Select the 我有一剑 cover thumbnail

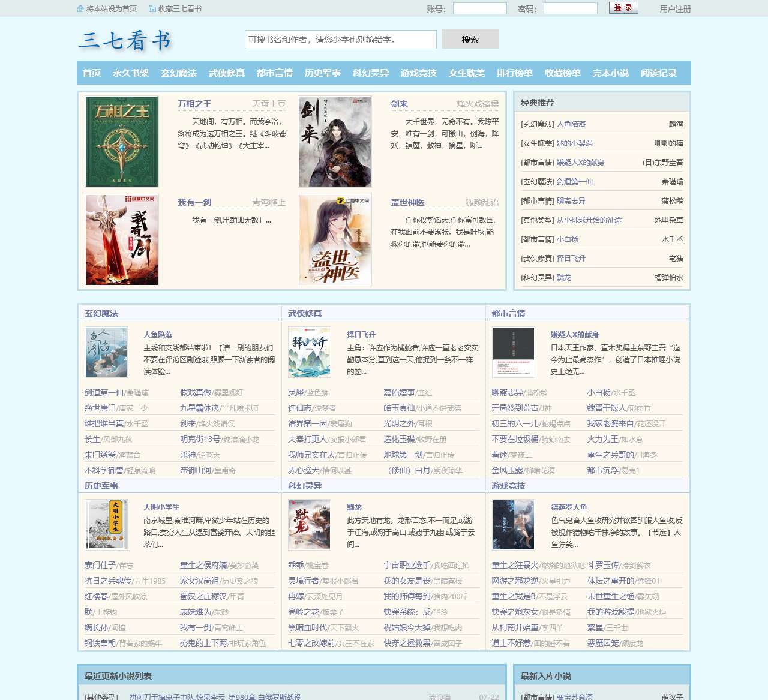(x=122, y=240)
